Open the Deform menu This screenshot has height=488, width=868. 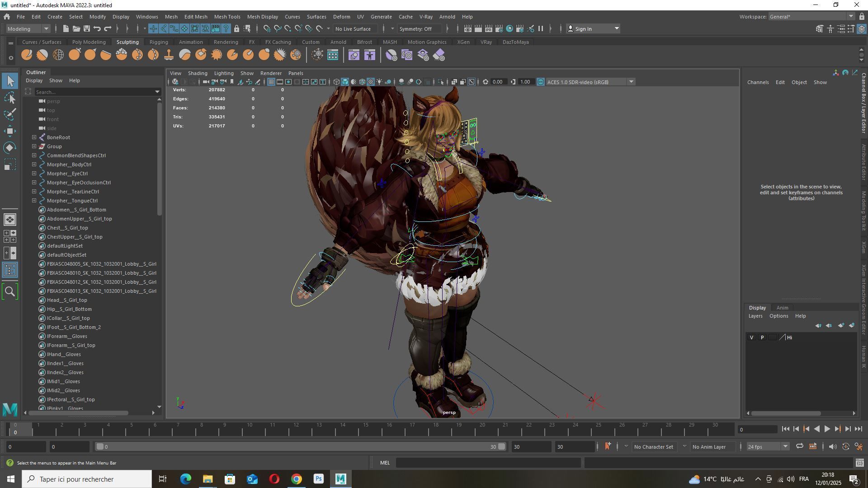[x=341, y=17]
